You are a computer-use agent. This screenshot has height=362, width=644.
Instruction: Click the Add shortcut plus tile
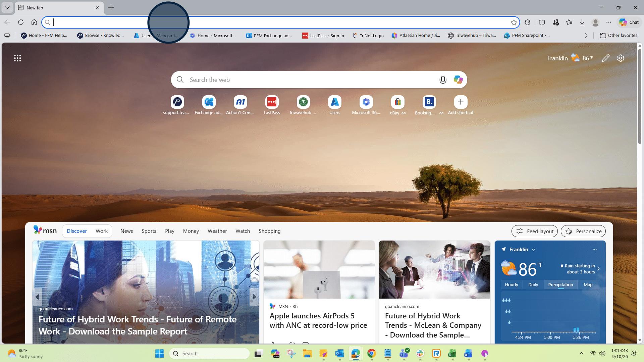pyautogui.click(x=461, y=105)
